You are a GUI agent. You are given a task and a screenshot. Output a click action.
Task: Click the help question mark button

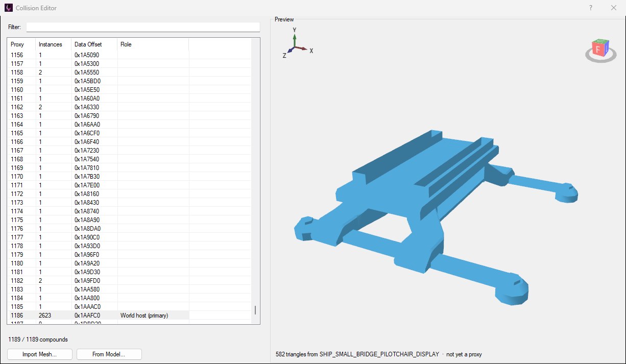[590, 8]
